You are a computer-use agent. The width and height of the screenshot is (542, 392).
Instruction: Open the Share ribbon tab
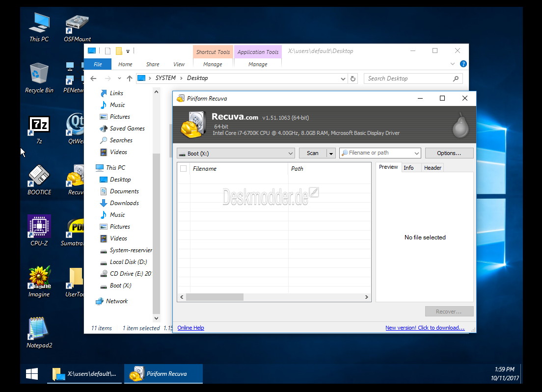[x=152, y=64]
